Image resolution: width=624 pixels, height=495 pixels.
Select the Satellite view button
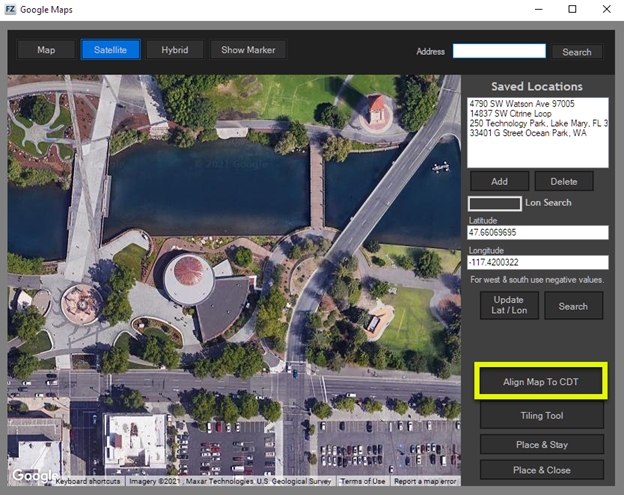(110, 50)
